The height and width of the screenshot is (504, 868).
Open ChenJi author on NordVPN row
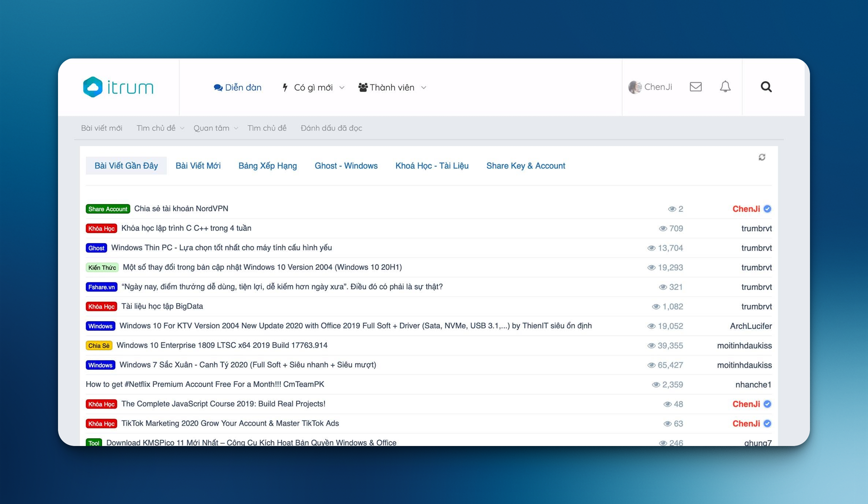(746, 209)
